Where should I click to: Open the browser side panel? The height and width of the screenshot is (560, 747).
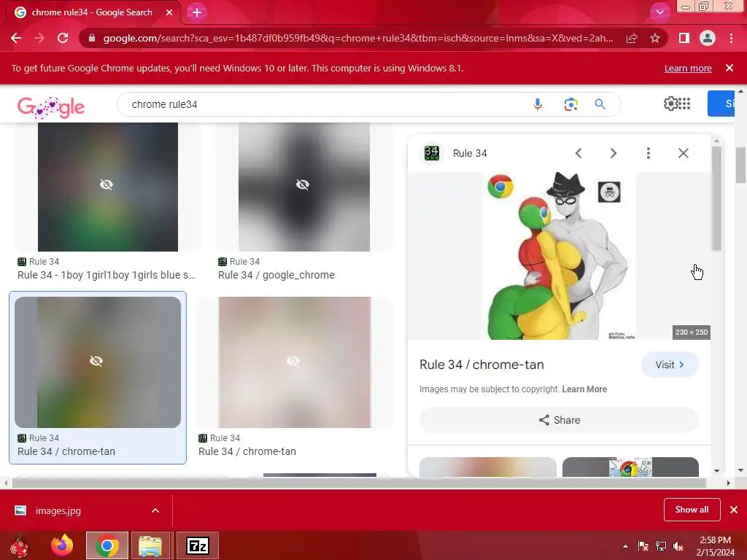(684, 38)
